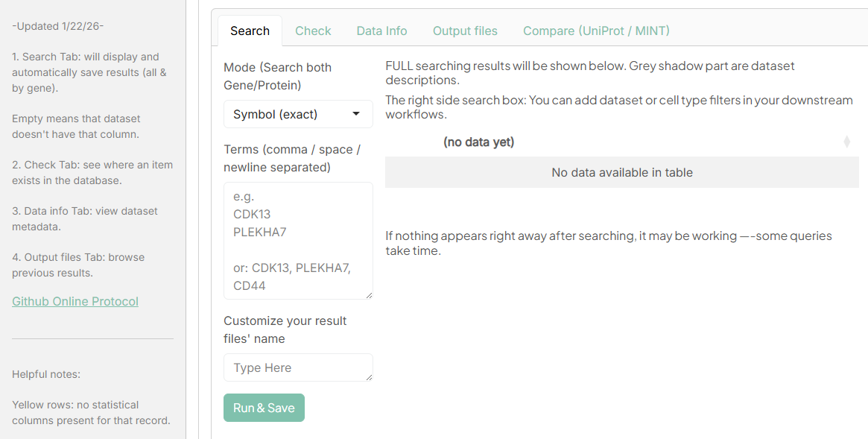Click the resize grip of the Terms textarea
This screenshot has width=868, height=439.
point(369,295)
